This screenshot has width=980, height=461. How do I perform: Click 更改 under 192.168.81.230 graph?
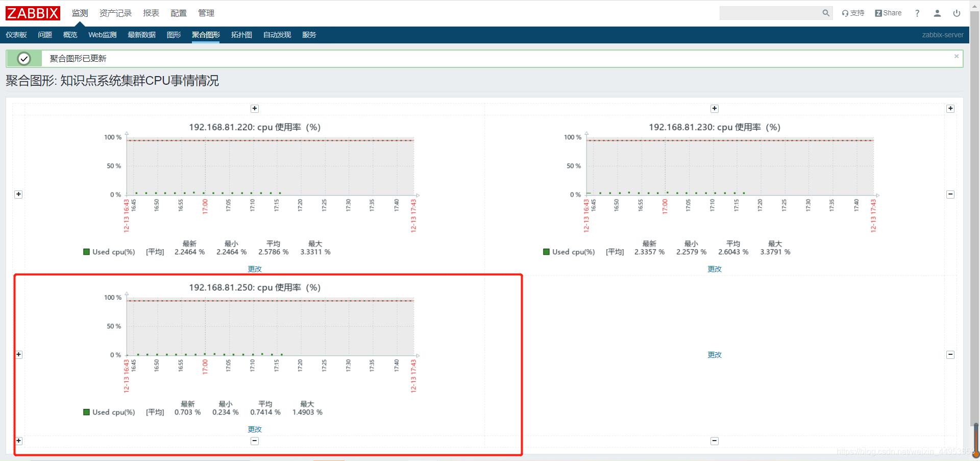[715, 269]
